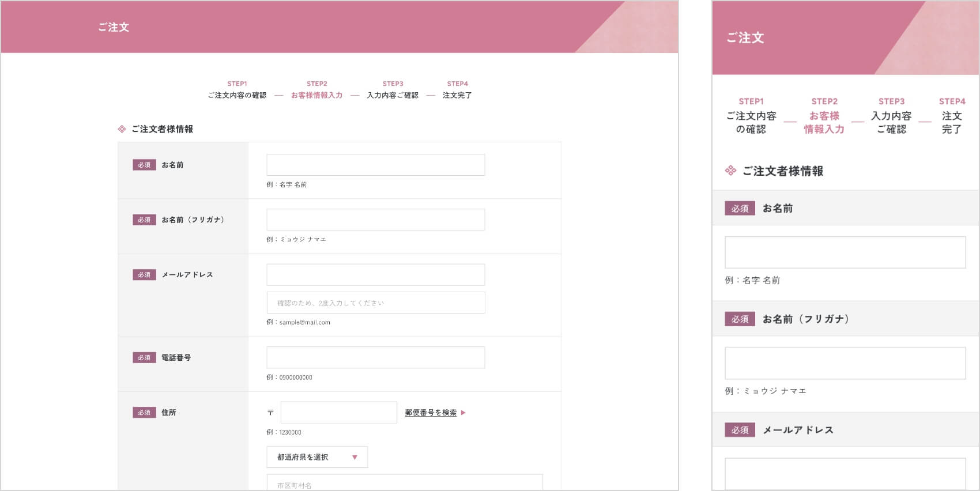The image size is (980, 491).
Task: Click the mobile view お名前（フリガナ） input field
Action: (x=845, y=363)
